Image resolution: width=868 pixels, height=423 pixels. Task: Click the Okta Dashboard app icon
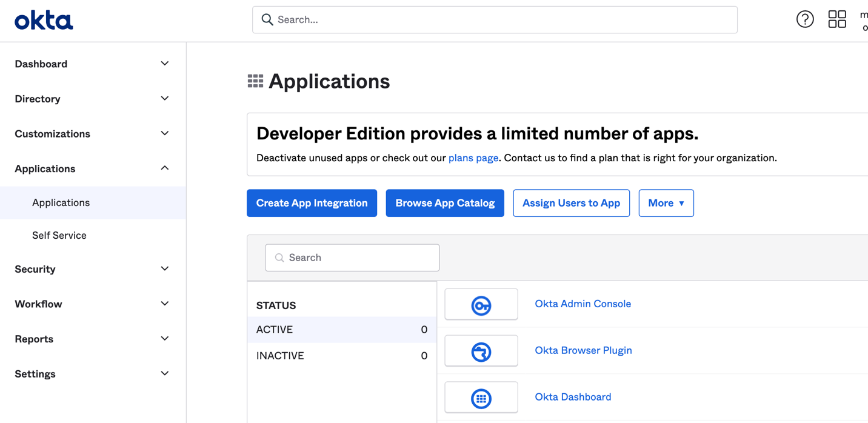481,397
